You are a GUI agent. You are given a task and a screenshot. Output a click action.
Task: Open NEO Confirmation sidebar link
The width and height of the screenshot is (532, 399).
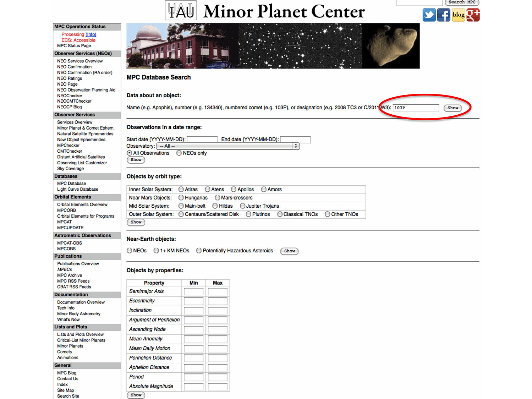click(x=74, y=67)
